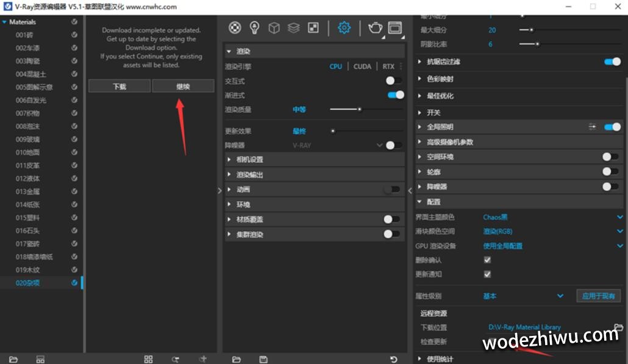Revert settings to defaults undo icon
The height and width of the screenshot is (364, 628).
tap(394, 359)
